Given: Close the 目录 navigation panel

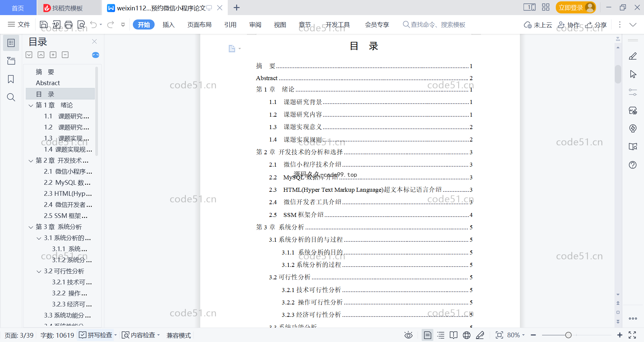Looking at the screenshot, I should pyautogui.click(x=94, y=41).
